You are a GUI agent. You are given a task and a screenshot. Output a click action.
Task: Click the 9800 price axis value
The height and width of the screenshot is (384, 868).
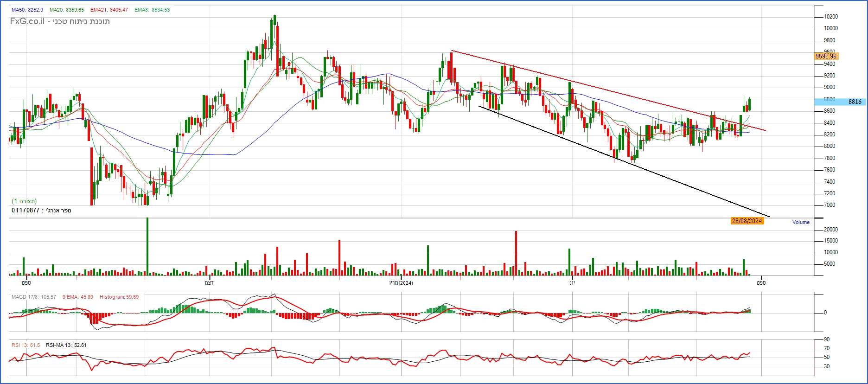coord(830,40)
